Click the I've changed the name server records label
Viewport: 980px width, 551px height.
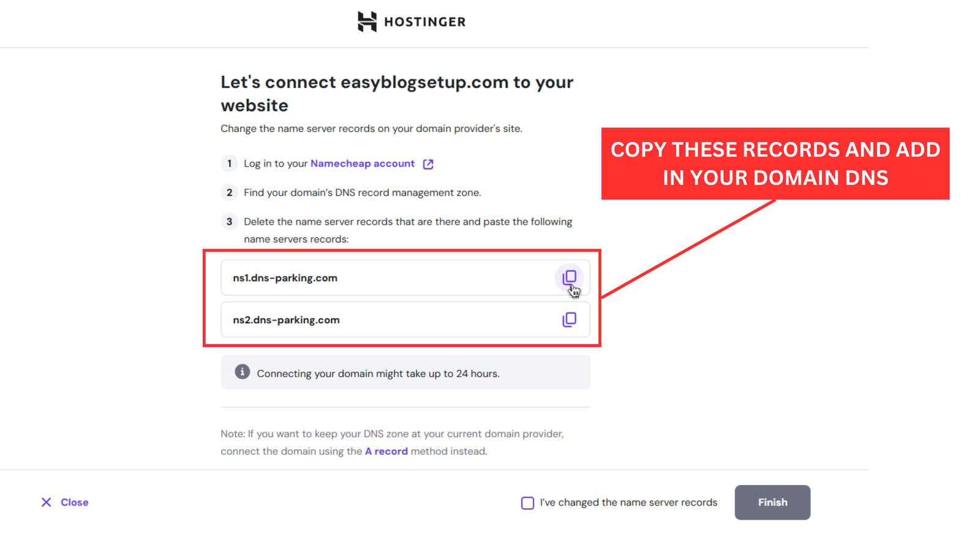[x=628, y=502]
